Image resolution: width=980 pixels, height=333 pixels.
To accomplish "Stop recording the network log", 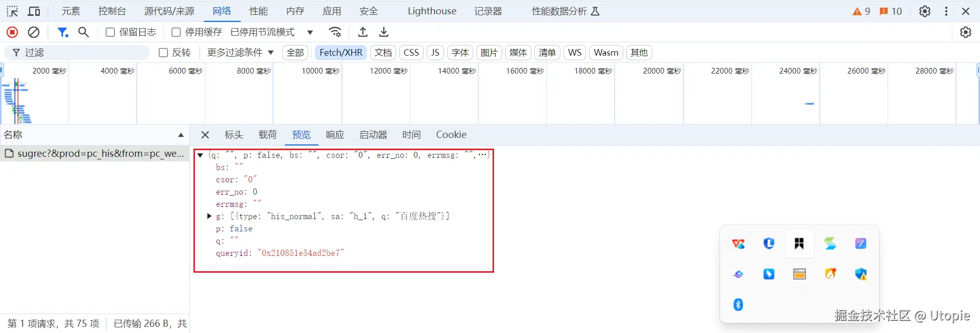I will coord(12,32).
